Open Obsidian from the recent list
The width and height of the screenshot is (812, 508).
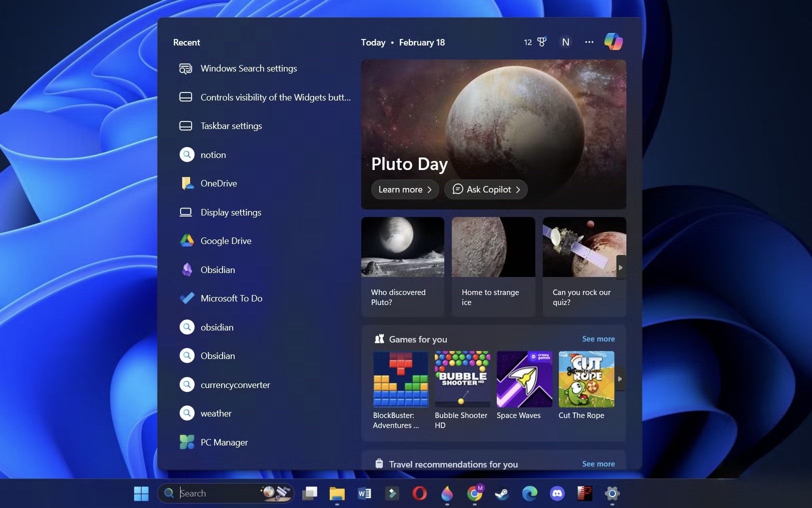pos(217,269)
